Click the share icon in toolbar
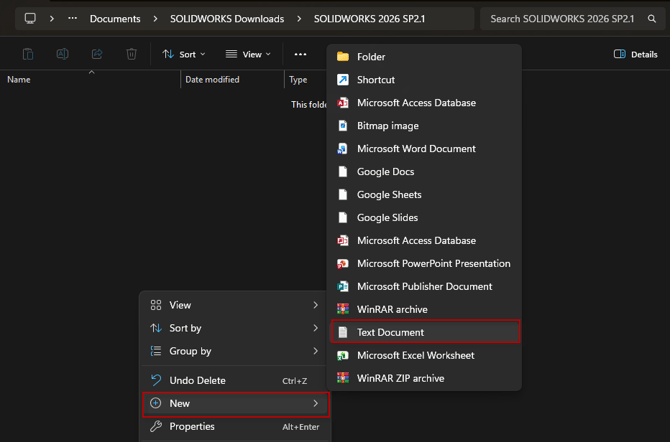Viewport: 670px width, 442px height. coord(97,54)
